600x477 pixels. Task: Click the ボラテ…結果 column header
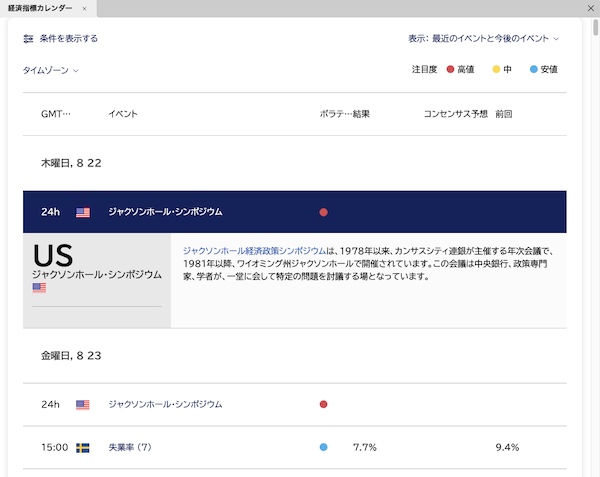[x=345, y=114]
